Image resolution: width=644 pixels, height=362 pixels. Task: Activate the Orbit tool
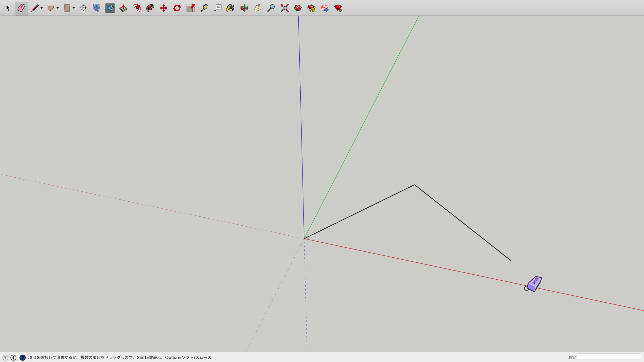click(x=244, y=8)
